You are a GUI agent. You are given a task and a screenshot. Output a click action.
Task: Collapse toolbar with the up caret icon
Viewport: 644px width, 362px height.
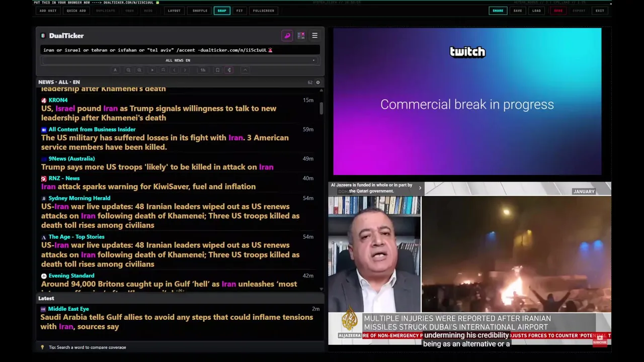pos(245,70)
